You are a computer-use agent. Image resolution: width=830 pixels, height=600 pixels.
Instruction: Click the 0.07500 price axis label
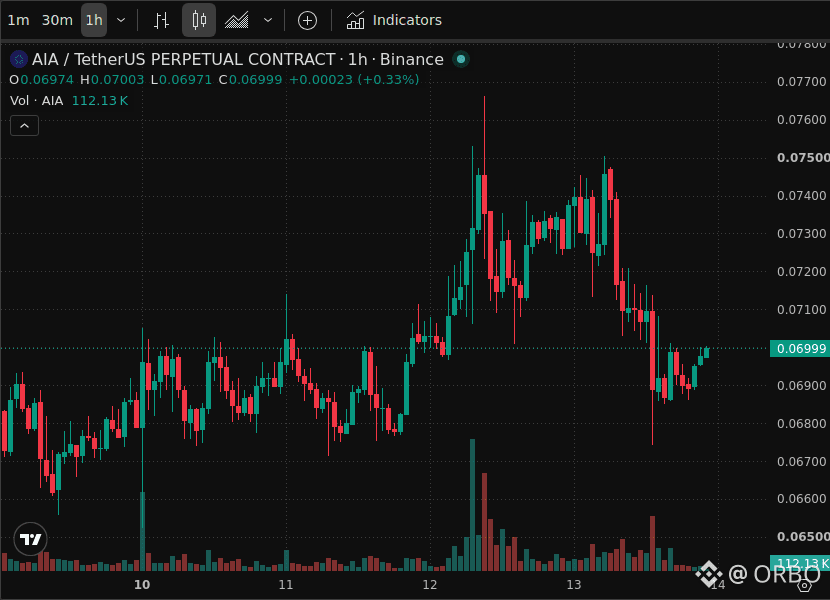[x=802, y=158]
